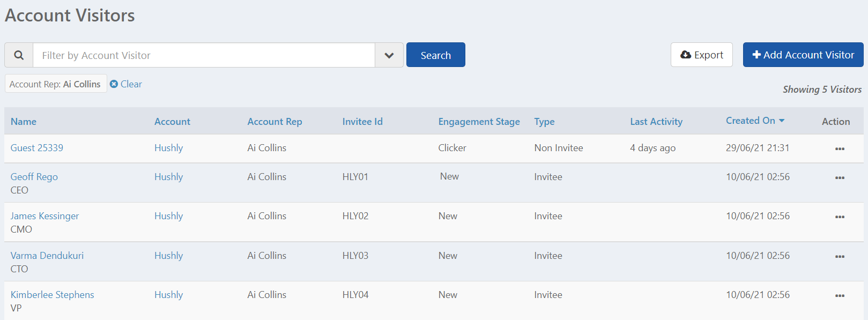
Task: Toggle Created On sort direction
Action: coord(755,121)
